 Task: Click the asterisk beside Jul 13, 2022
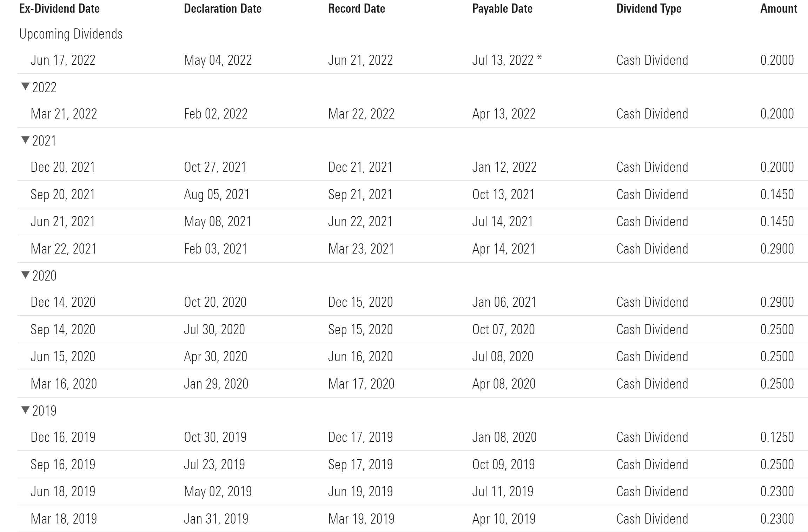point(539,59)
